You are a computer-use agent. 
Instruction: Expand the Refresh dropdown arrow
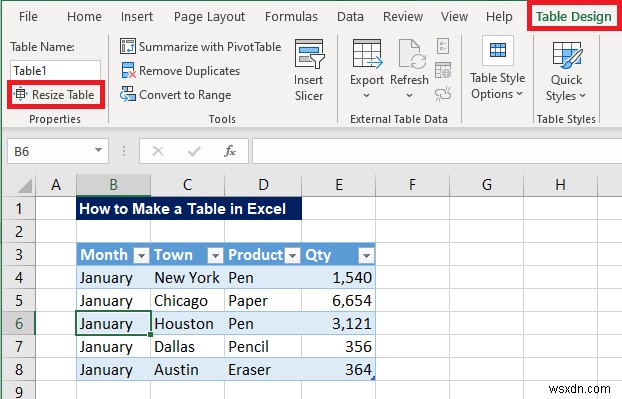409,96
